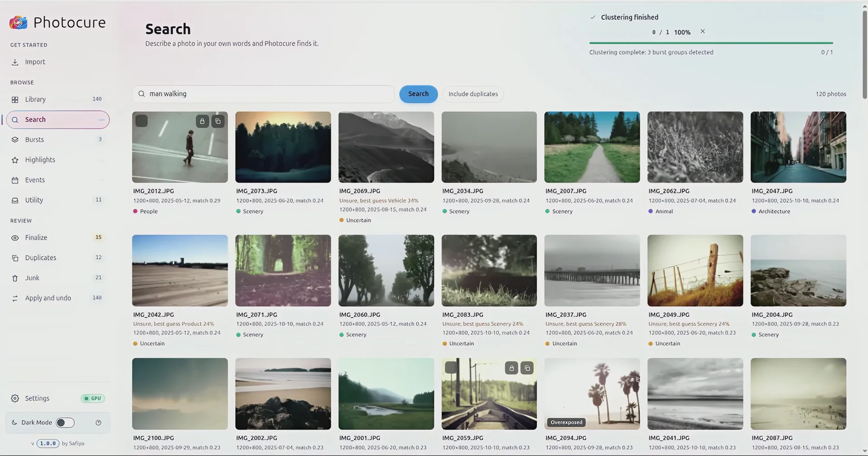Open Settings gear icon
The image size is (868, 456).
(15, 398)
